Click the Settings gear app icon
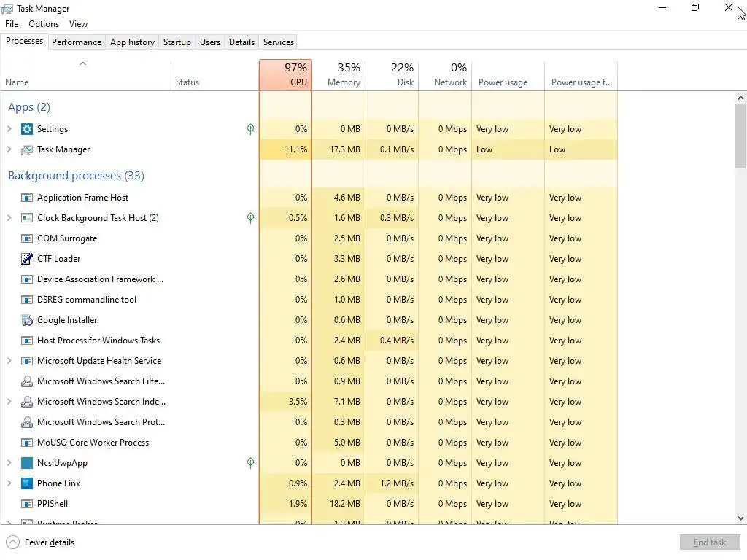 tap(27, 129)
